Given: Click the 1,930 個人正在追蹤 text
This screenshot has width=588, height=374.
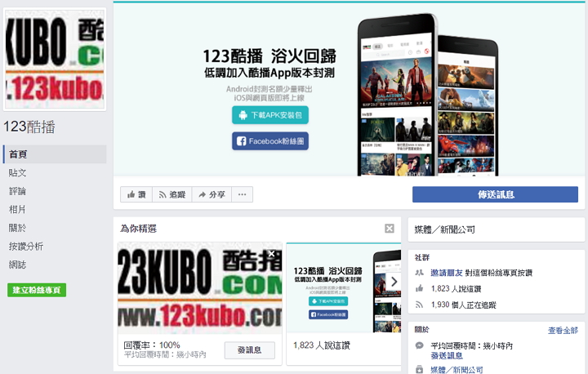Looking at the screenshot, I should coord(464,305).
